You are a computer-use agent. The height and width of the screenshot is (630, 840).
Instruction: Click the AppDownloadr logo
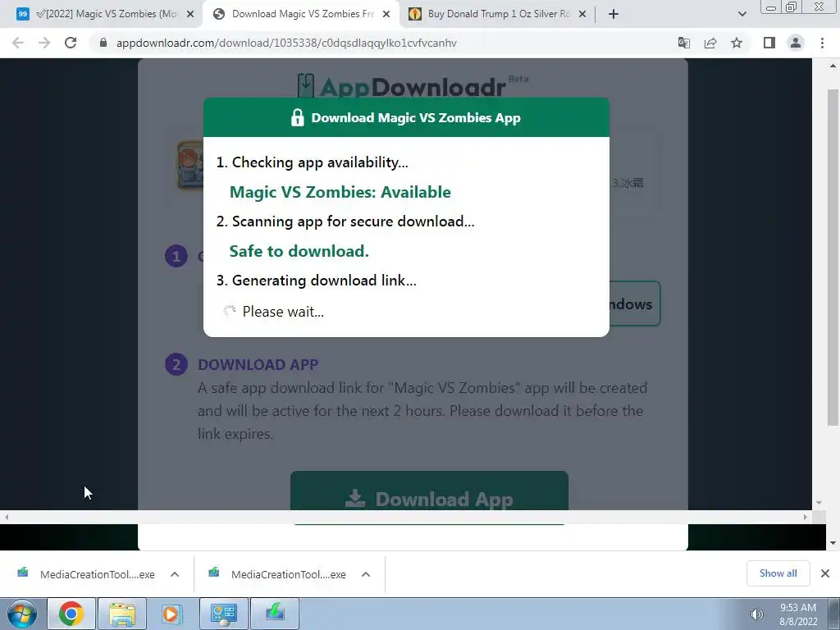click(x=413, y=85)
